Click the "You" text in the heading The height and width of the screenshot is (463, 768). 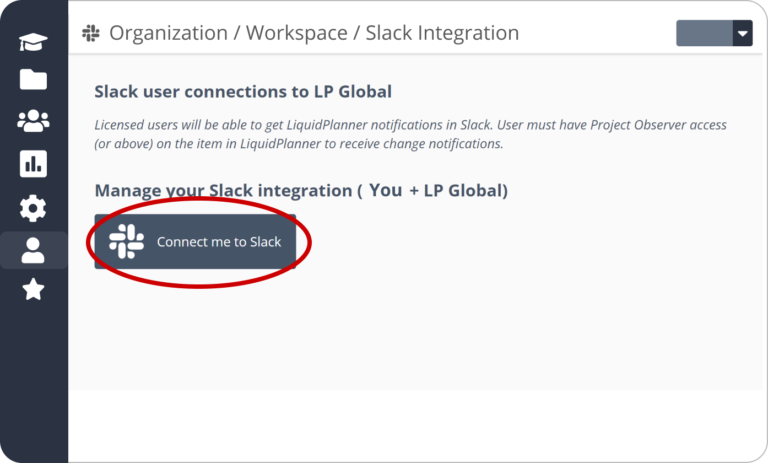coord(385,190)
